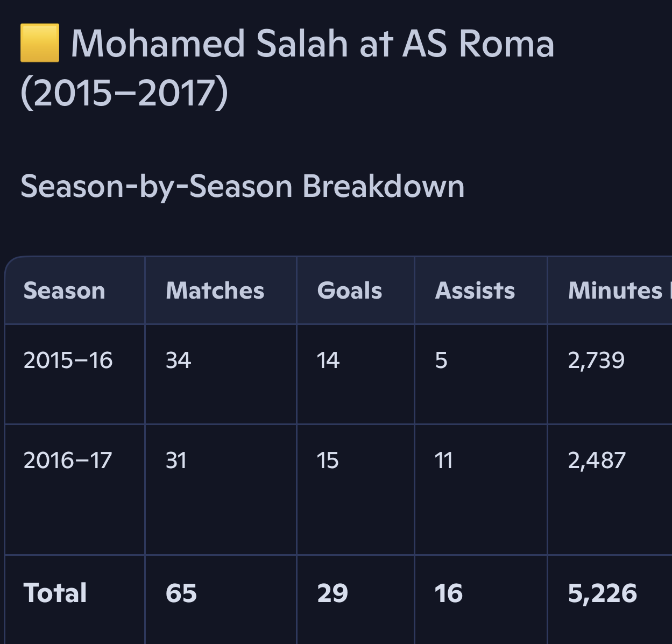Click the Season-by-Season Breakdown subheading

tap(242, 186)
